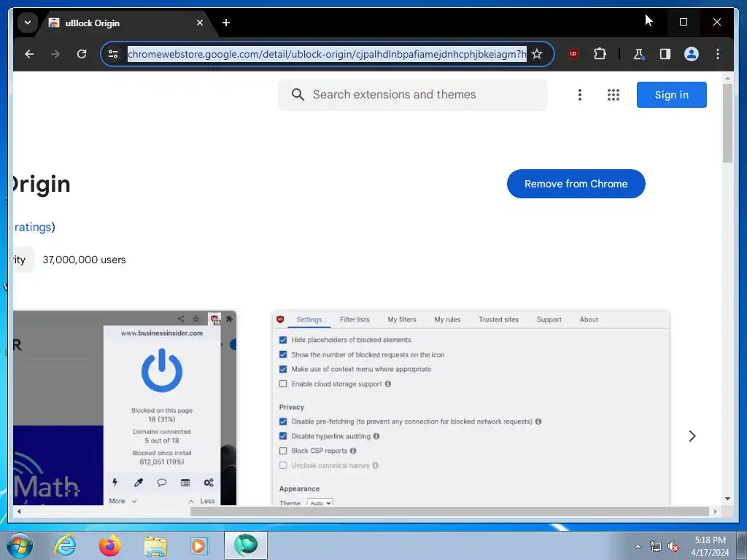
Task: Launch Firefox from the taskbar
Action: click(110, 545)
